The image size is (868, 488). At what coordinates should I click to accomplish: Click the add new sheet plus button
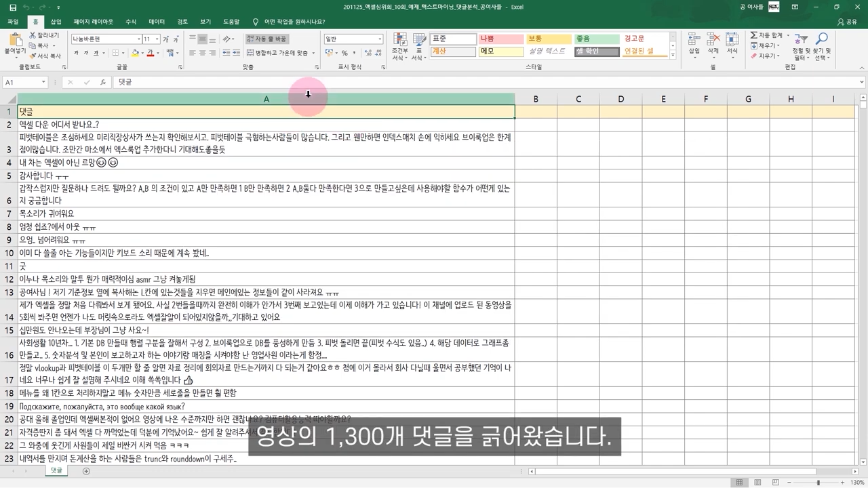(86, 471)
